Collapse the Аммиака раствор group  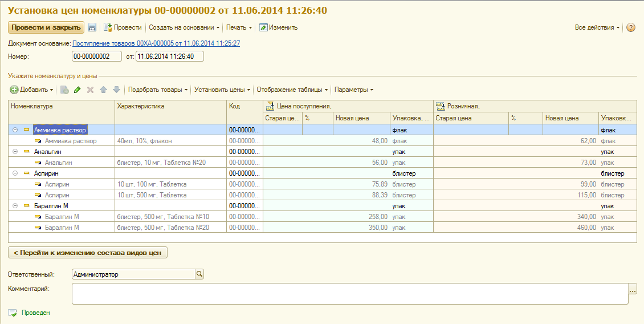pos(15,130)
